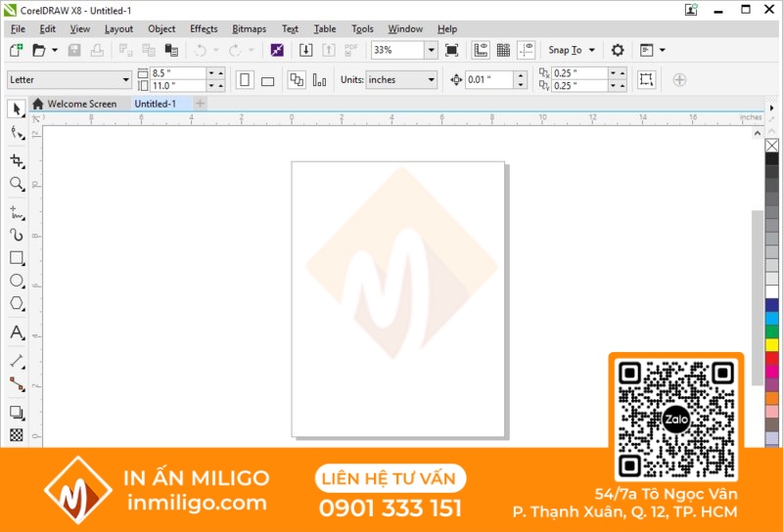
Task: Add new document tab with plus
Action: click(200, 104)
